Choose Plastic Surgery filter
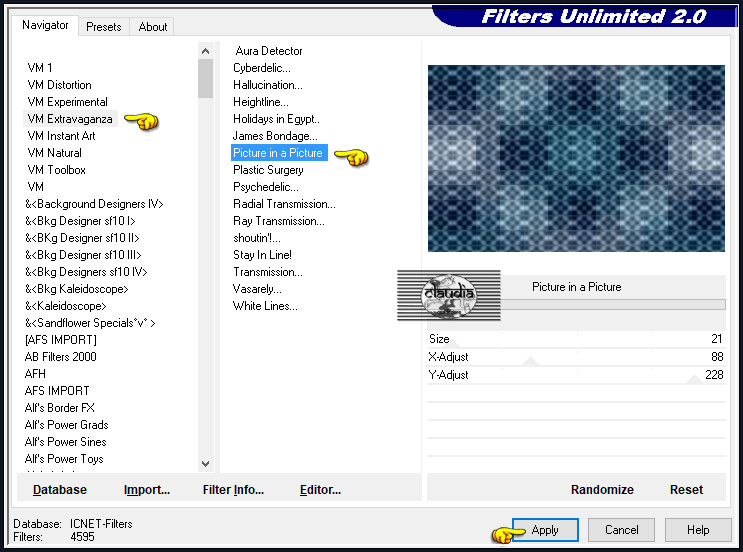 [268, 170]
